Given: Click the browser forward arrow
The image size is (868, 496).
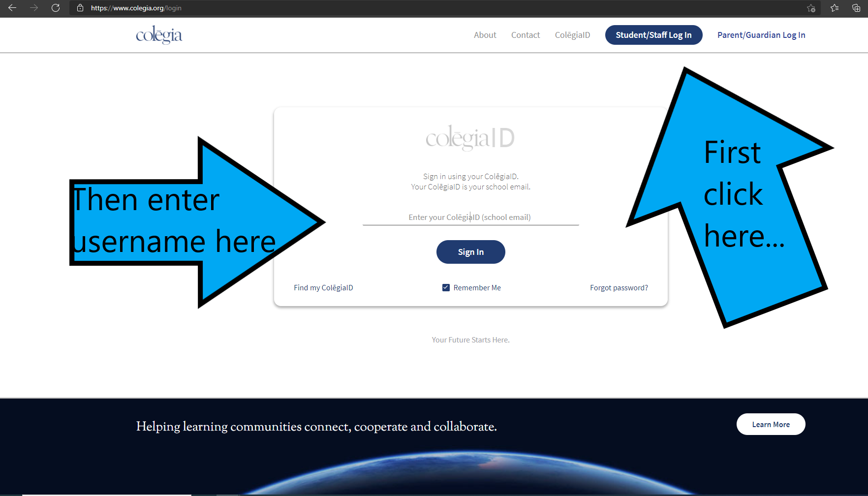Looking at the screenshot, I should pos(34,8).
